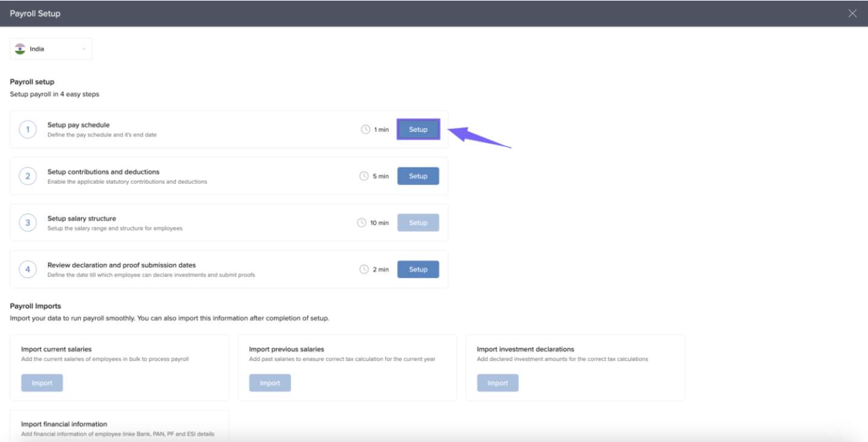Viewport: 868px width, 442px height.
Task: Click the step 4 circle icon
Action: [28, 269]
